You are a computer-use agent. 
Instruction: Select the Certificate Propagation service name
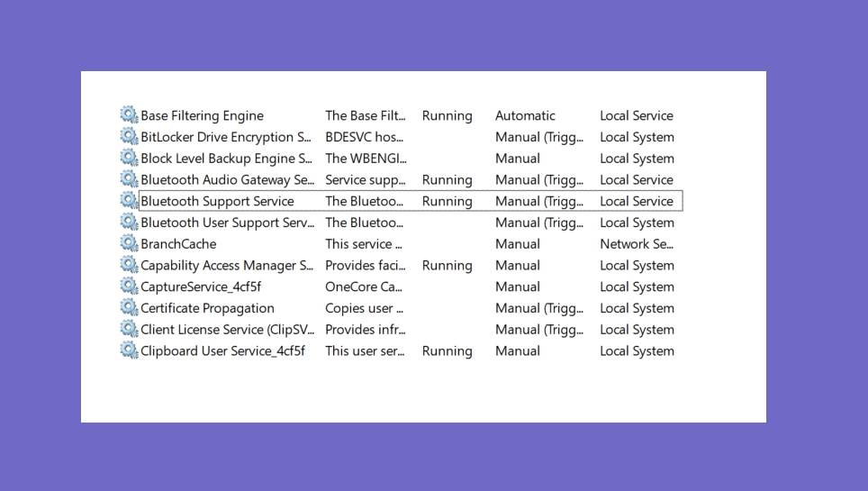tap(208, 308)
